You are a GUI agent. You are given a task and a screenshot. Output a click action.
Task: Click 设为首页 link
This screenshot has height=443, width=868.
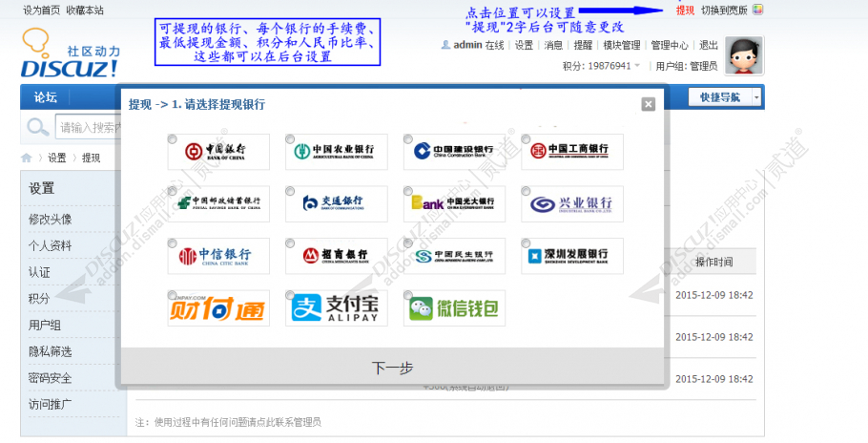(42, 10)
